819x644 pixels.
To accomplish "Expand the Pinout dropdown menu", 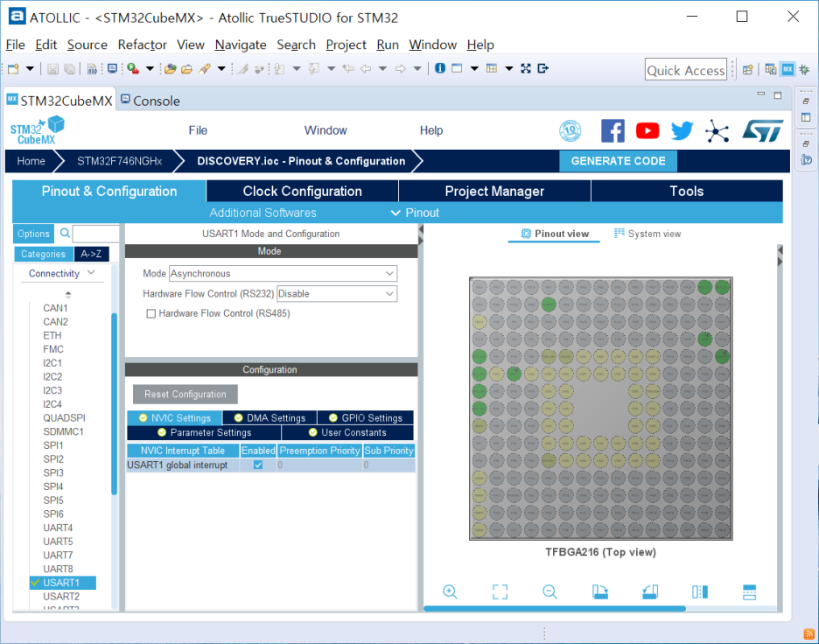I will (416, 213).
